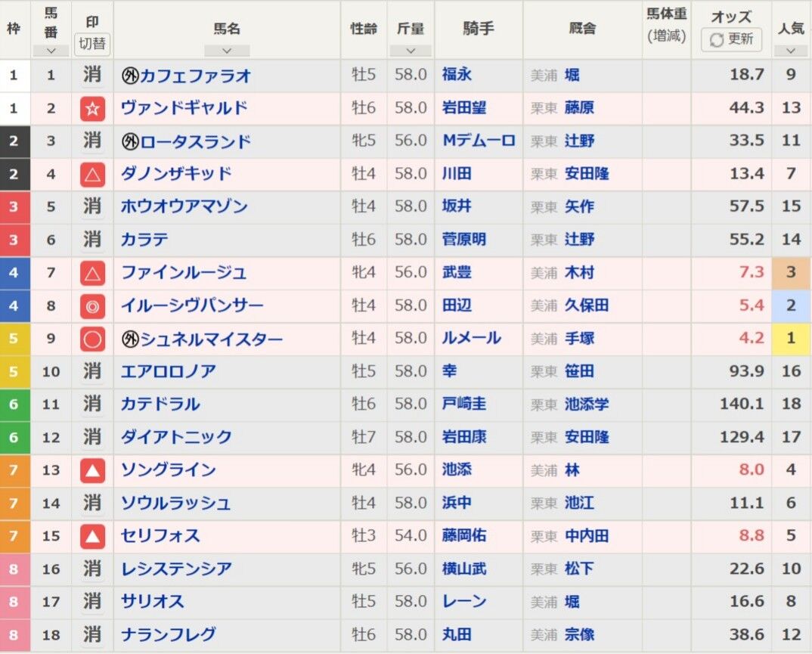Click the 消 mark for エアロロノア

91,370
